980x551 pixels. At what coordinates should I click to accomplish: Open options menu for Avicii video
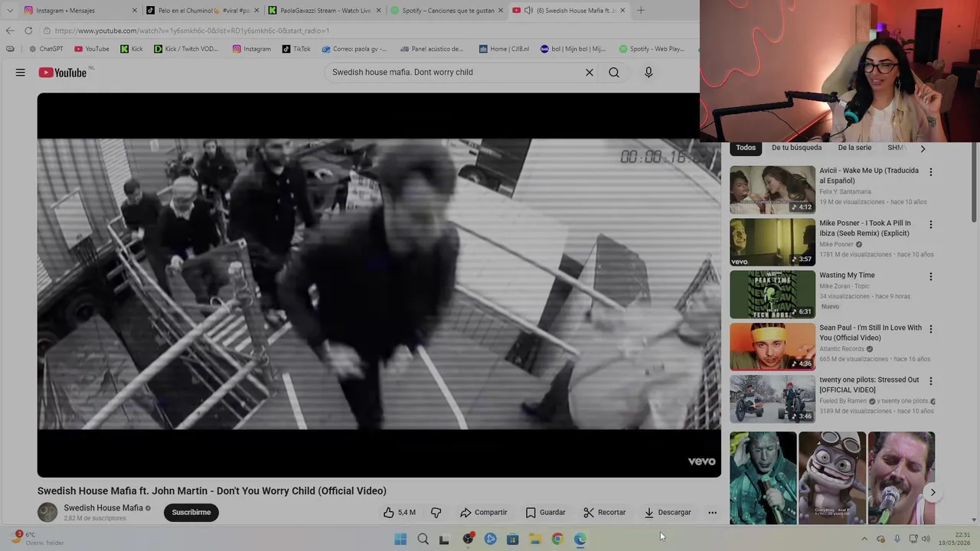[x=931, y=172]
